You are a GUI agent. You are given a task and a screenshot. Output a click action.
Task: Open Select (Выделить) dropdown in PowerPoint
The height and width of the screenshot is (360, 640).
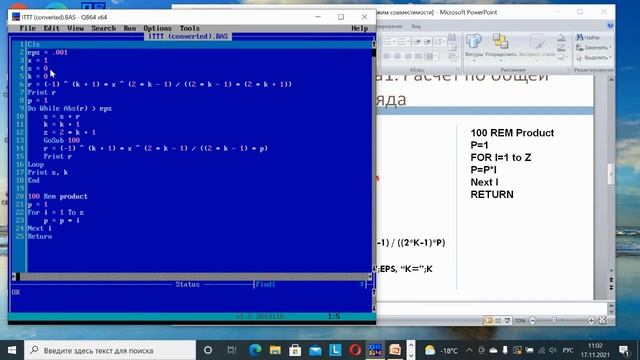(593, 58)
